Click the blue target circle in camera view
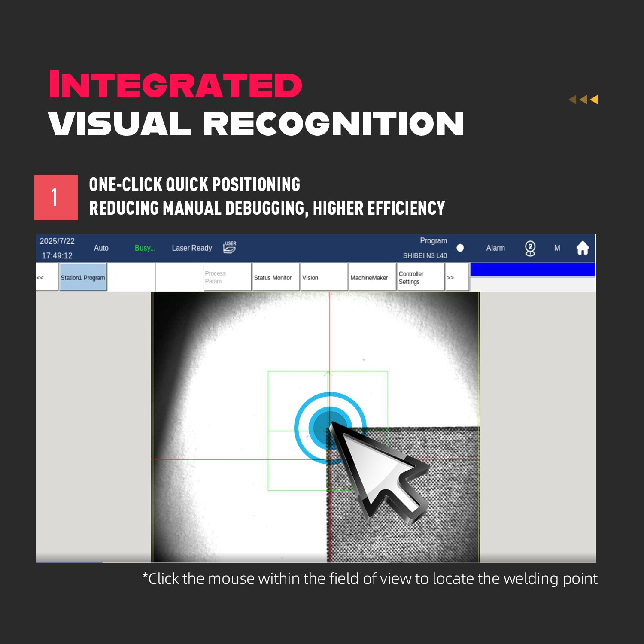 pos(329,427)
